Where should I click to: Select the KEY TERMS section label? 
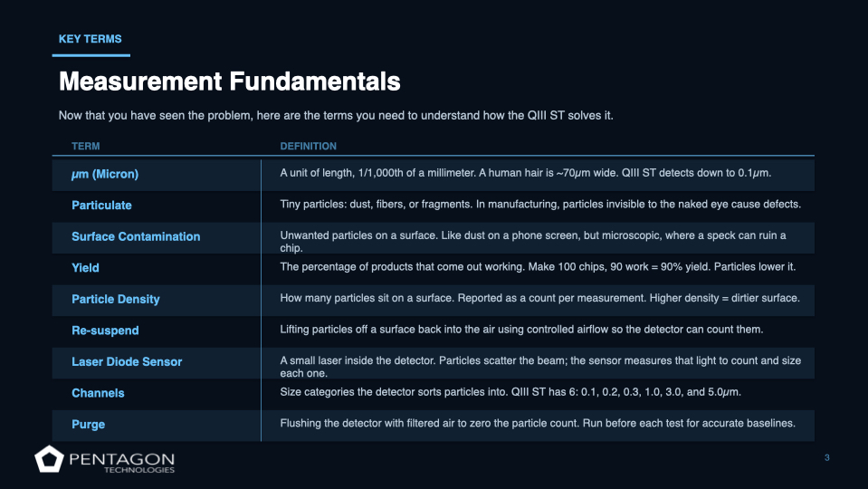(x=90, y=39)
